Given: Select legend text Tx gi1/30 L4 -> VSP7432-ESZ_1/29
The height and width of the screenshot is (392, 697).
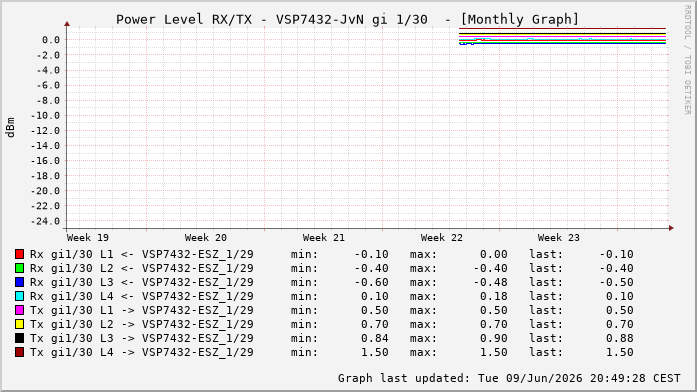Looking at the screenshot, I should (142, 352).
